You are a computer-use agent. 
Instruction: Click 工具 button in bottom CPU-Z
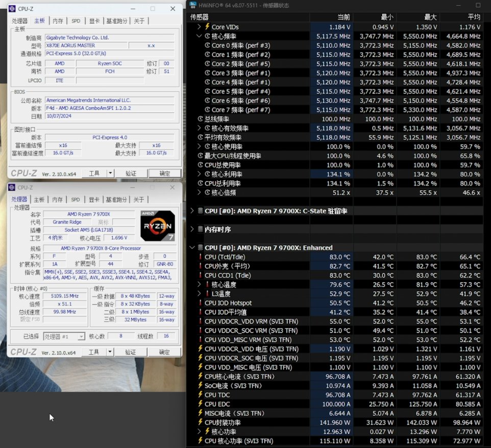point(94,352)
